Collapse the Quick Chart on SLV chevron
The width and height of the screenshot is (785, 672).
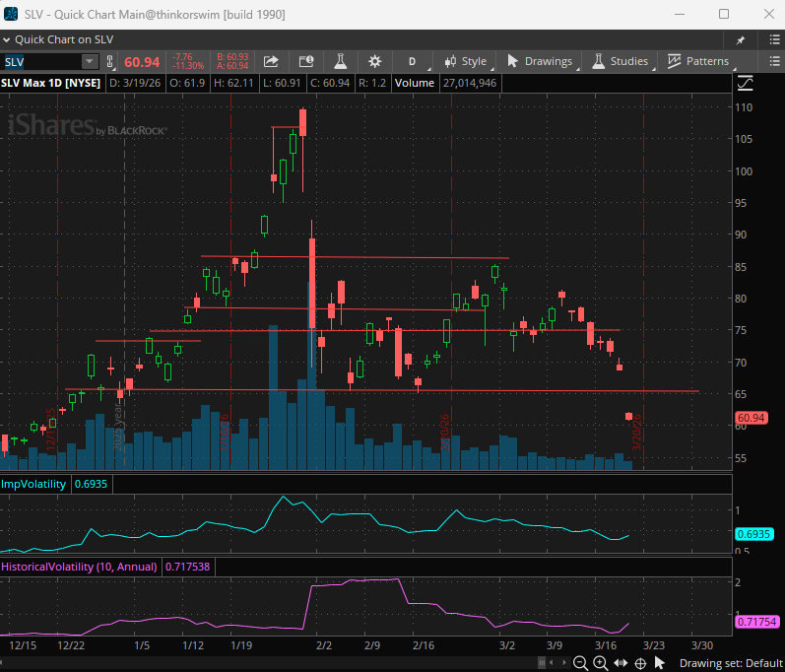[7, 39]
